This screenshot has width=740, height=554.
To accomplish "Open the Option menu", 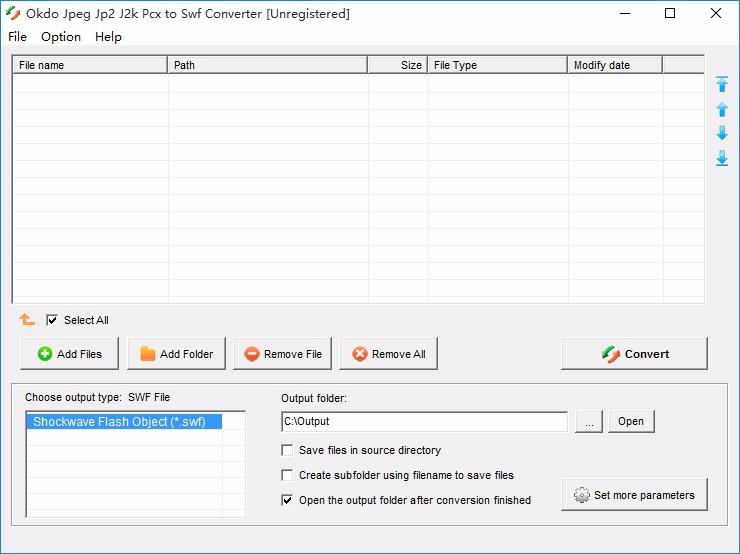I will click(x=61, y=37).
